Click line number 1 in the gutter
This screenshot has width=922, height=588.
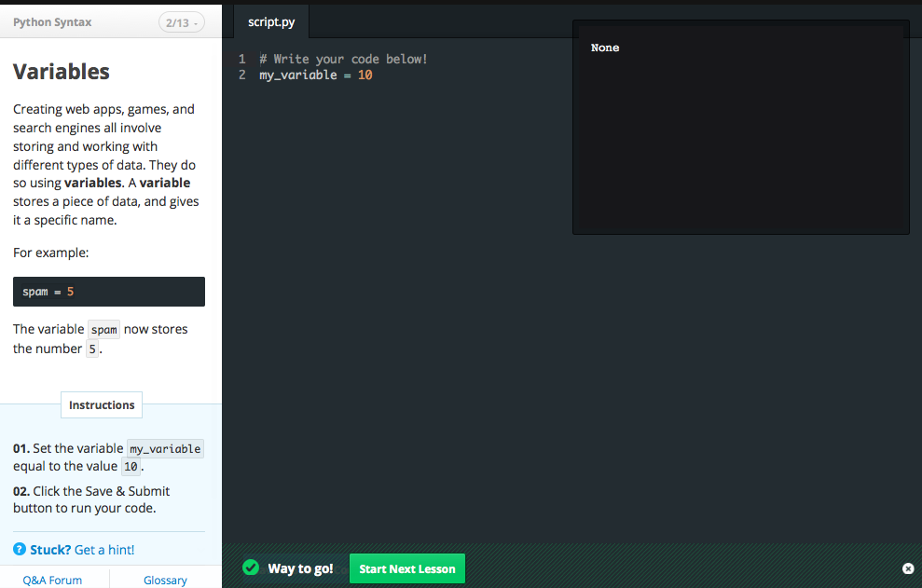pyautogui.click(x=242, y=59)
